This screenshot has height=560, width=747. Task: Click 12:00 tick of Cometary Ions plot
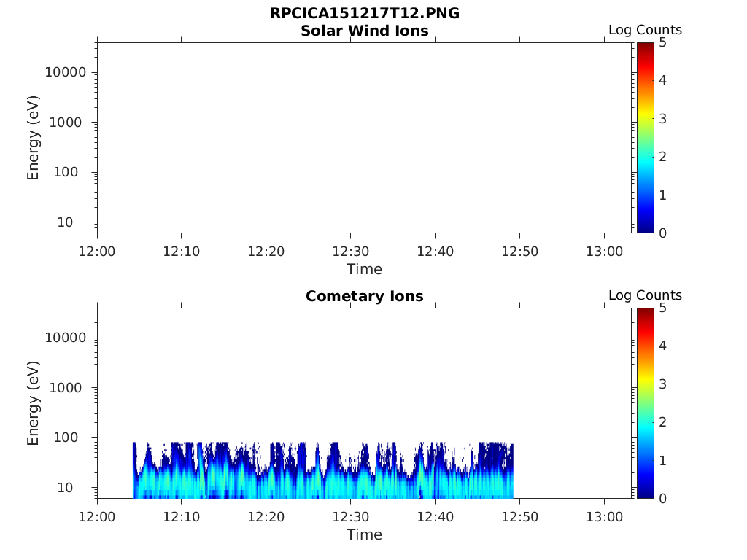pos(97,517)
